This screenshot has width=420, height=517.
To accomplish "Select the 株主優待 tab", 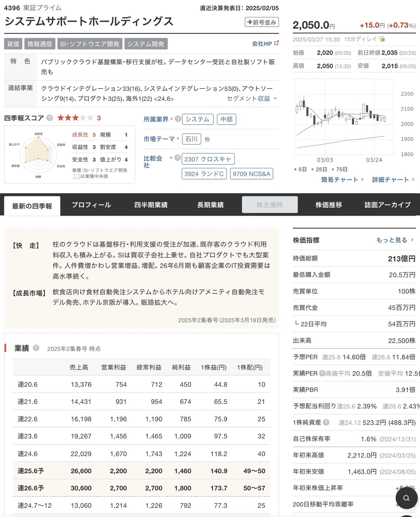I will [270, 205].
